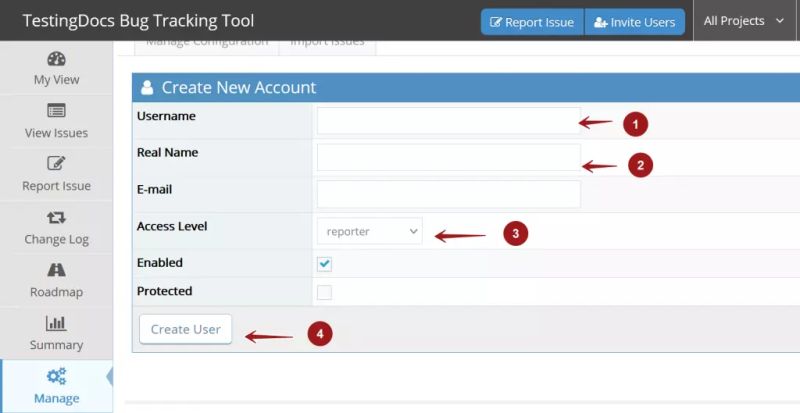This screenshot has height=413, width=800.
Task: Select Report Issue pencil icon in sidebar
Action: [56, 163]
